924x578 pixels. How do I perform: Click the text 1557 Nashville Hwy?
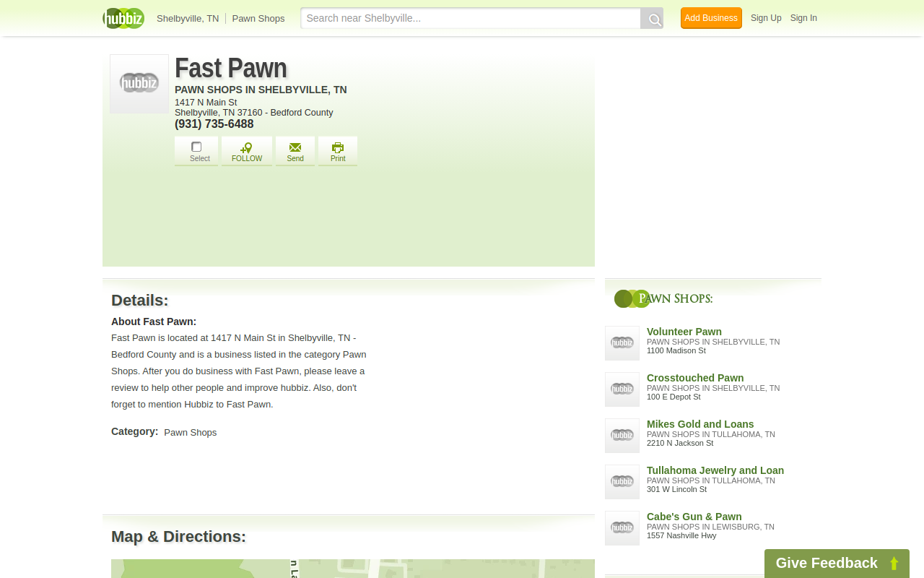click(x=681, y=535)
